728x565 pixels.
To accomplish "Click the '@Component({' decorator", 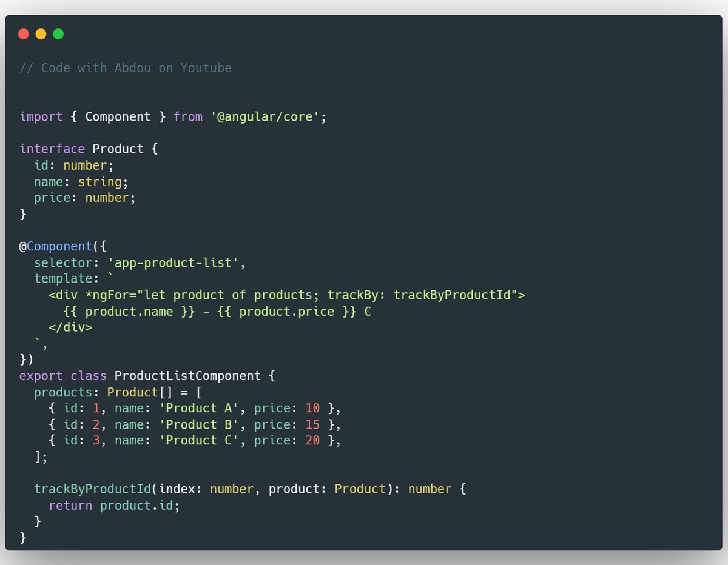I will pyautogui.click(x=63, y=246).
